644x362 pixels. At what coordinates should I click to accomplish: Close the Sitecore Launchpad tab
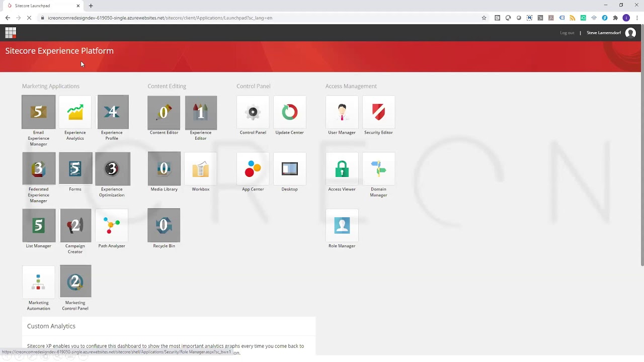[78, 6]
